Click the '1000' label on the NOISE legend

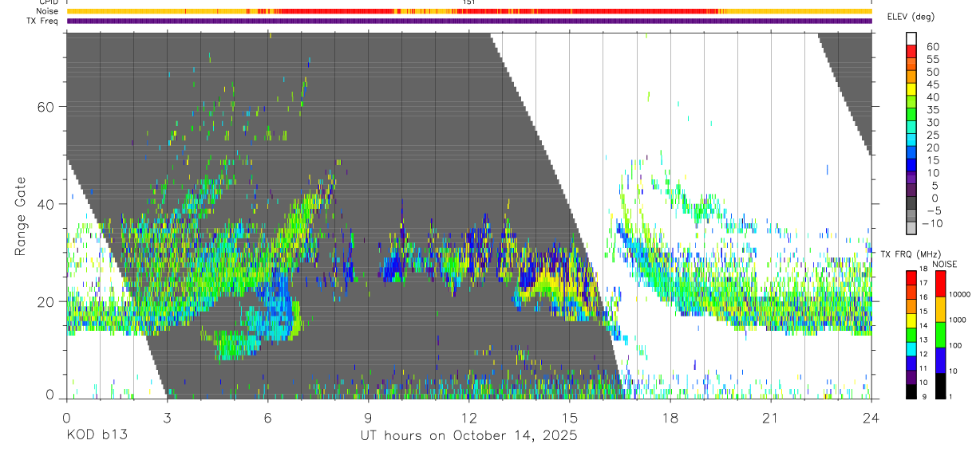click(x=958, y=320)
